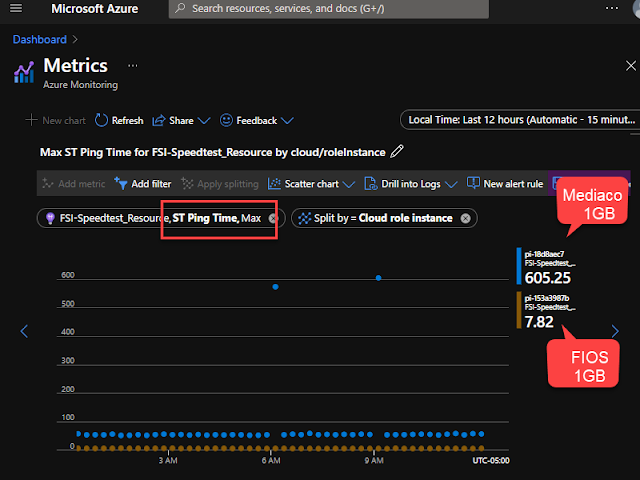Screen dimensions: 640x480
Task: Click the 605.25 legend value
Action: point(548,278)
